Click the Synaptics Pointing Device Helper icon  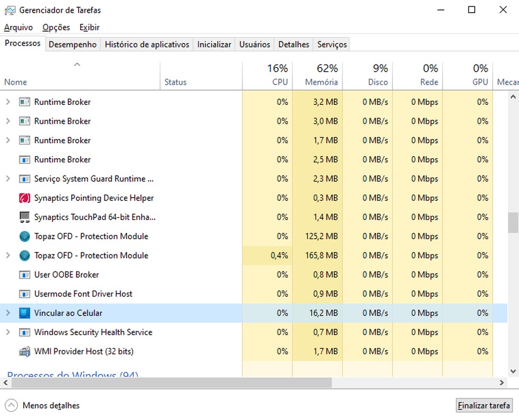coord(24,198)
